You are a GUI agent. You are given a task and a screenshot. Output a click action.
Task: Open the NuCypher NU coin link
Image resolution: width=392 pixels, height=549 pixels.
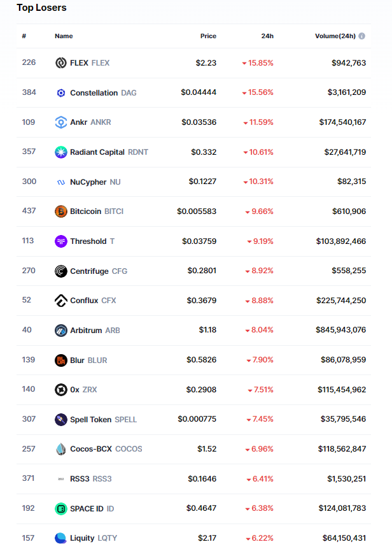[x=95, y=182]
